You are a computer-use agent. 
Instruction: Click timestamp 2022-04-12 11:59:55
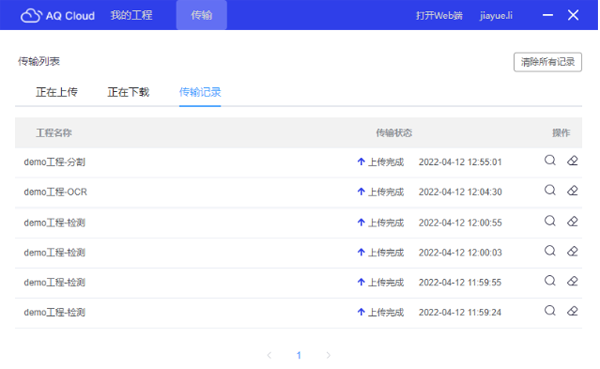coord(460,282)
